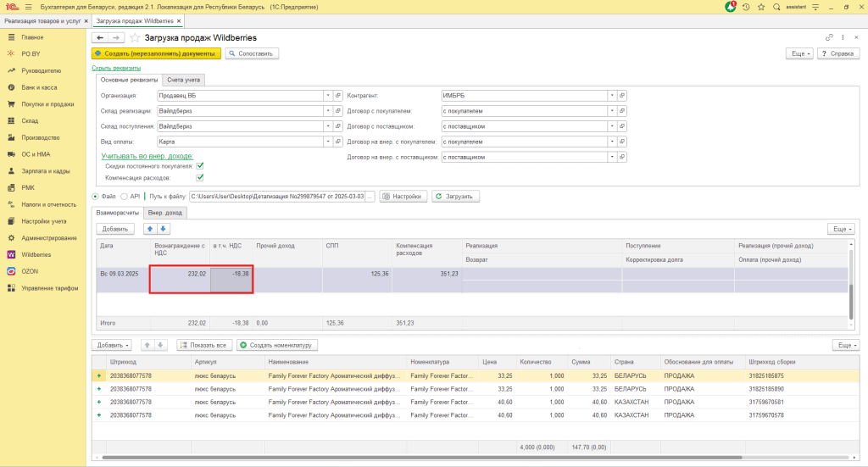The image size is (868, 467).
Task: Toggle Компенсация расходов checkbox
Action: tap(200, 178)
